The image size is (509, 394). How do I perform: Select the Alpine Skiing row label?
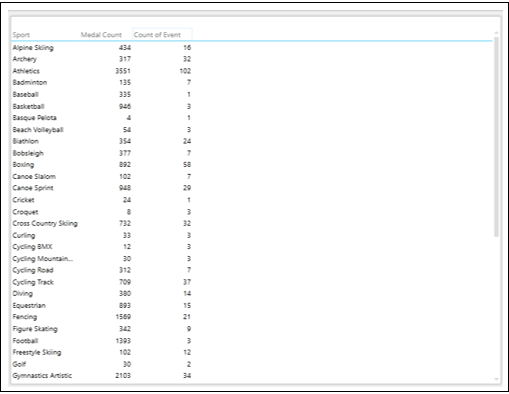pos(33,48)
